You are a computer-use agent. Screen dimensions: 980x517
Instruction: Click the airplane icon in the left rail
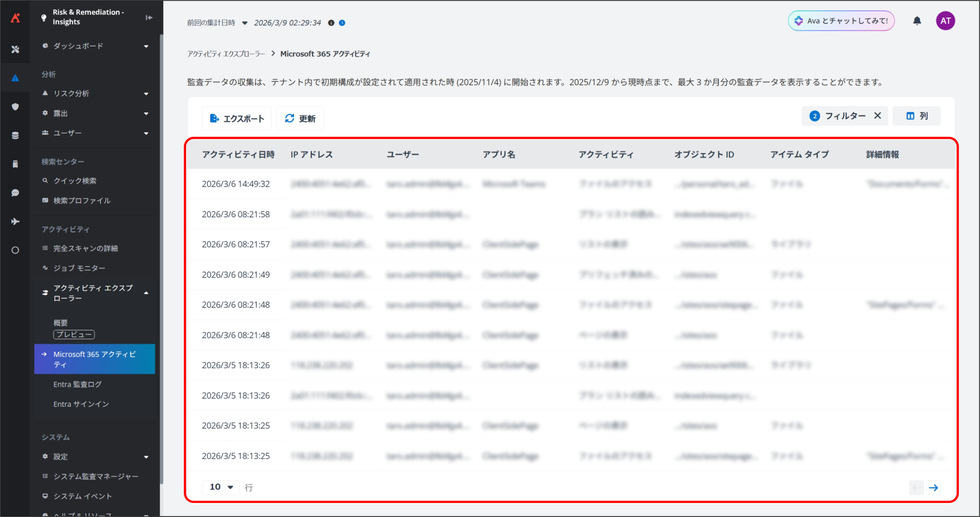pyautogui.click(x=15, y=221)
